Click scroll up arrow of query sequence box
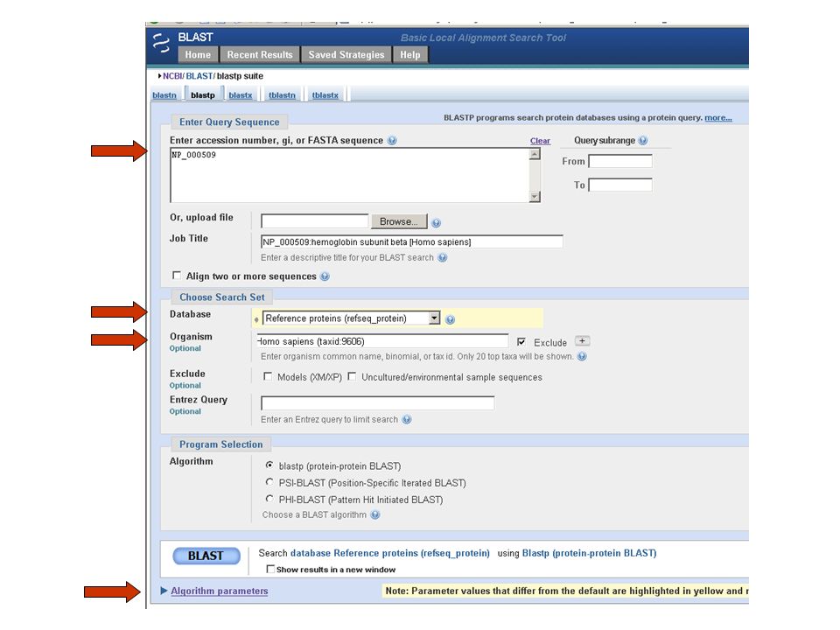Screen dimensions: 840x630 [534, 154]
